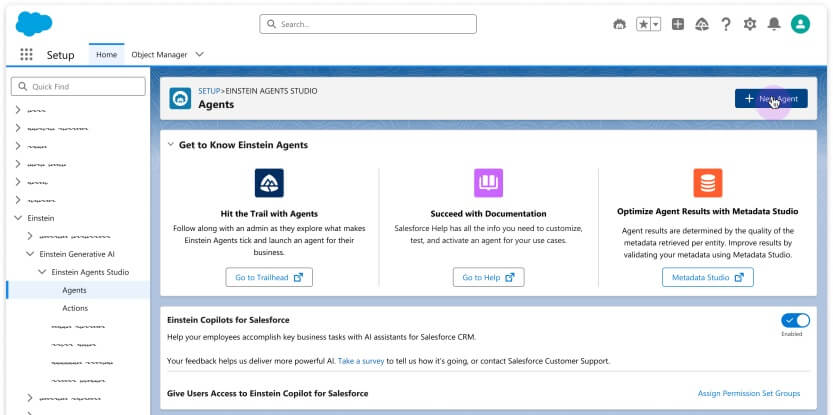Click the Setup app title

tap(61, 55)
